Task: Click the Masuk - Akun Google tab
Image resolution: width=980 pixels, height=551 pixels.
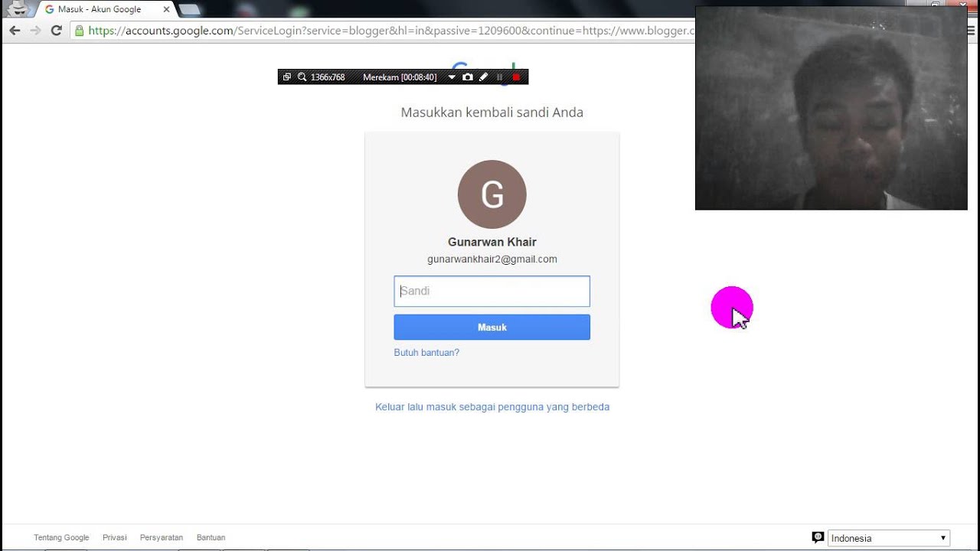Action: pos(100,9)
